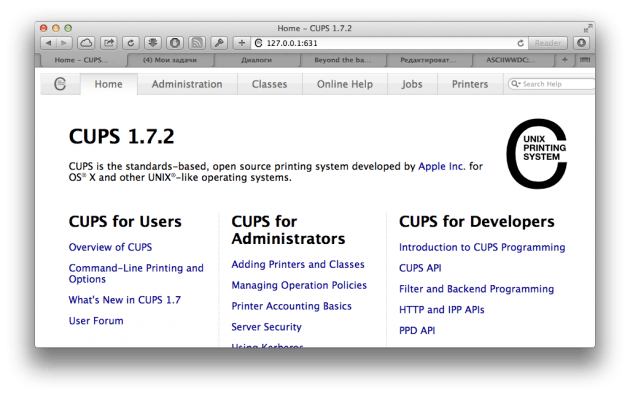Show all tabs using the tab bar grid icon
This screenshot has height=396, width=630.
point(585,60)
